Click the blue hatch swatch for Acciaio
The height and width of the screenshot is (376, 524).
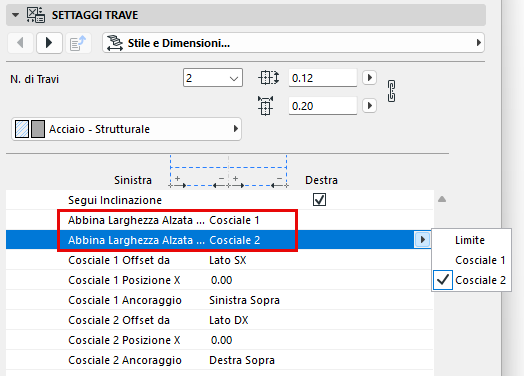tap(22, 129)
